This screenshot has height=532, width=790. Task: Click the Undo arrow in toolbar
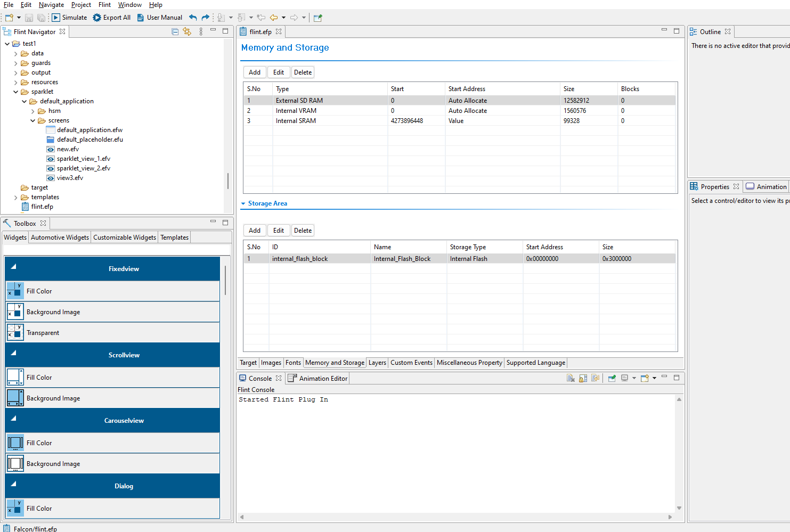[193, 18]
